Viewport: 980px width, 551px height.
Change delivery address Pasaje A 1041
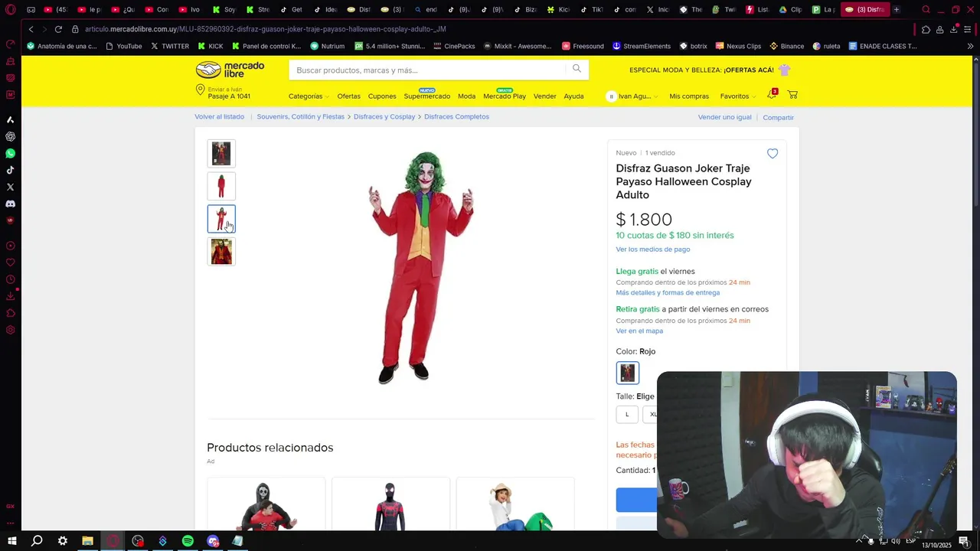(224, 93)
